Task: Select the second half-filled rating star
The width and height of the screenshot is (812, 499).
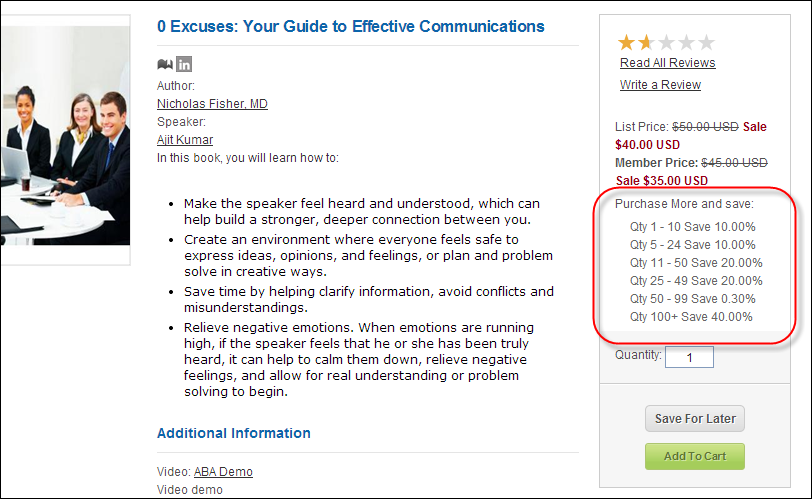Action: [646, 42]
